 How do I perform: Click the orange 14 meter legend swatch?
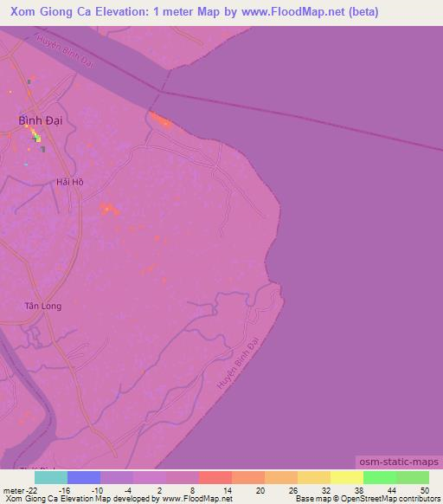coord(248,477)
